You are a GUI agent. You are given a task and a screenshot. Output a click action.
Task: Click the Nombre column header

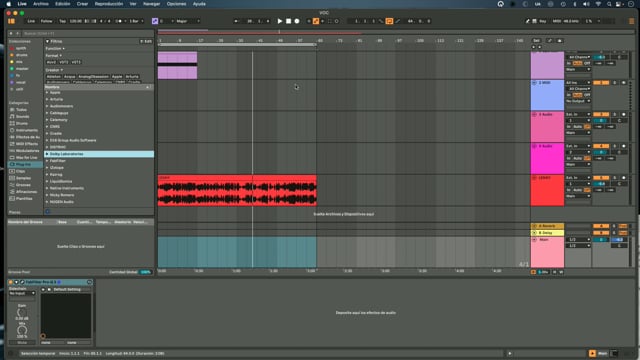(98, 87)
